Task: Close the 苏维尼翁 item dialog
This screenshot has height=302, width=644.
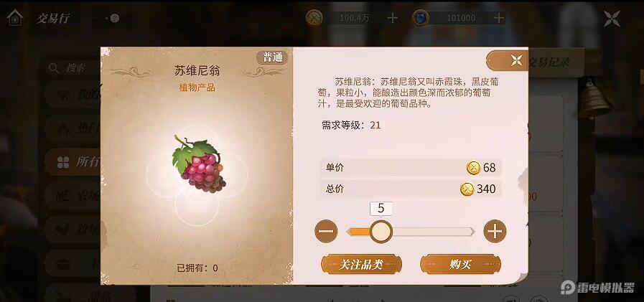Action: click(x=516, y=61)
